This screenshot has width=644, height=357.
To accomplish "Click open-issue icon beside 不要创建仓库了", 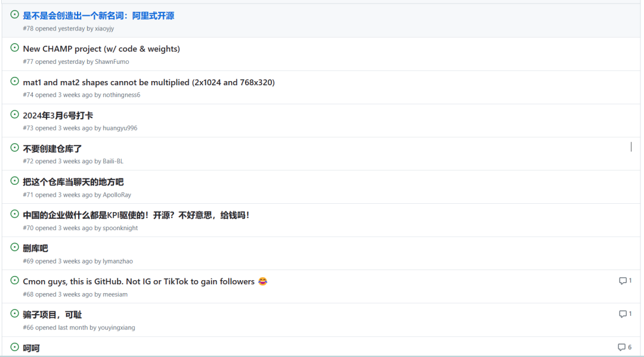I will [x=15, y=148].
